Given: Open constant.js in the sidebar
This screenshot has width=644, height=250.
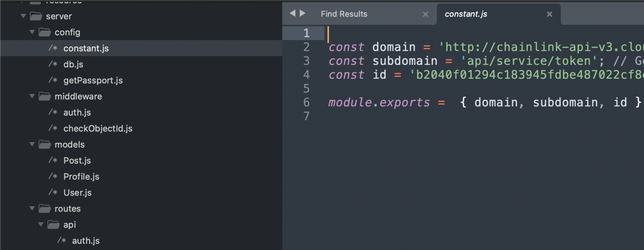Looking at the screenshot, I should [86, 48].
